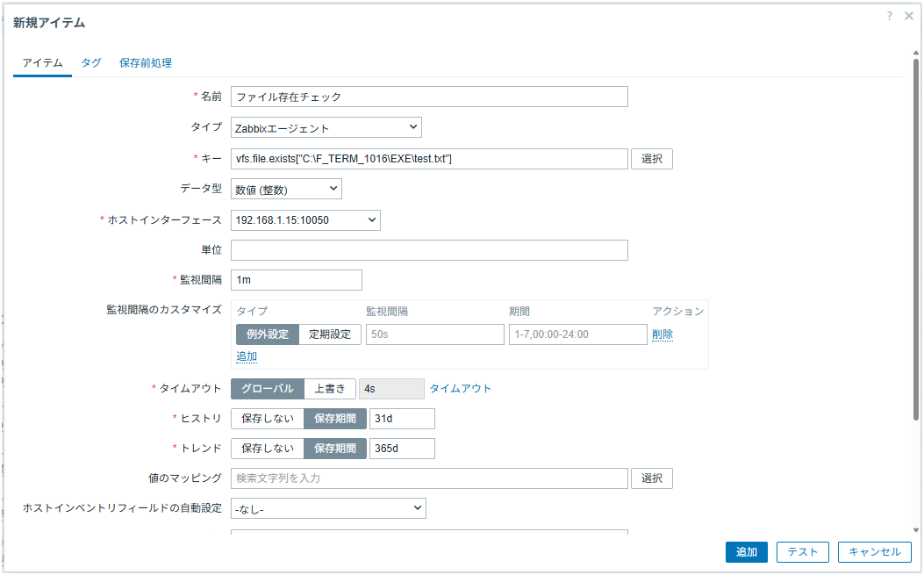The width and height of the screenshot is (924, 575).
Task: Open the タイプ dropdown showing Zabbixエージェント
Action: (x=326, y=128)
